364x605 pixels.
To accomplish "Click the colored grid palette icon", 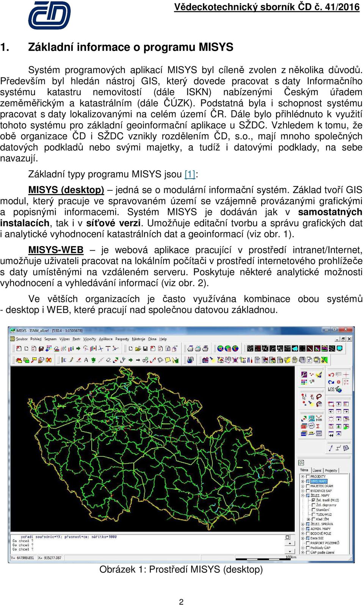I will click(x=304, y=382).
